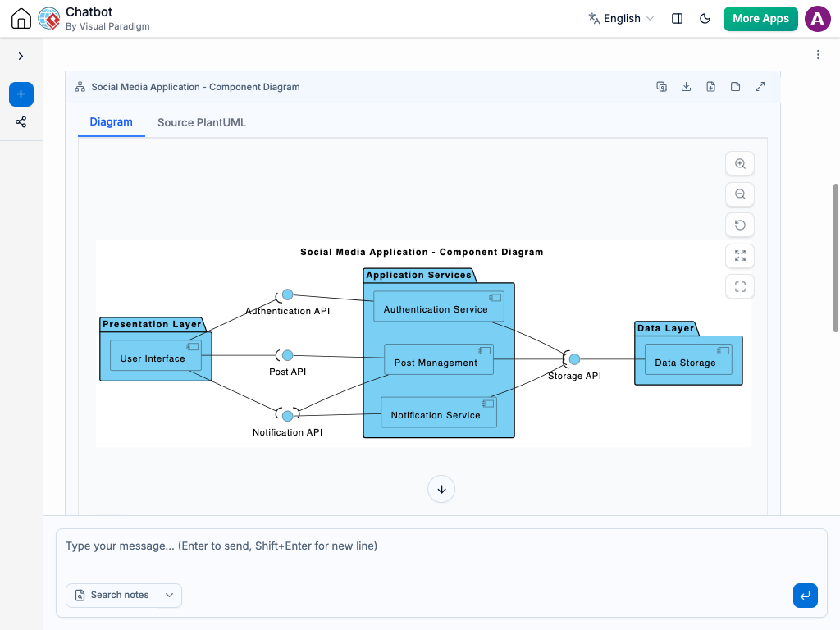The height and width of the screenshot is (630, 840).
Task: Click the vertical page scrollbar
Action: (x=836, y=258)
